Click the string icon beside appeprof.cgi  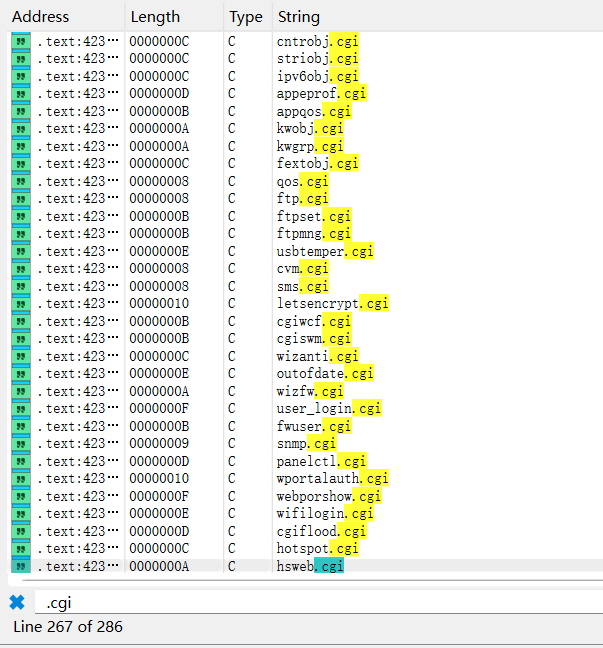(x=21, y=94)
